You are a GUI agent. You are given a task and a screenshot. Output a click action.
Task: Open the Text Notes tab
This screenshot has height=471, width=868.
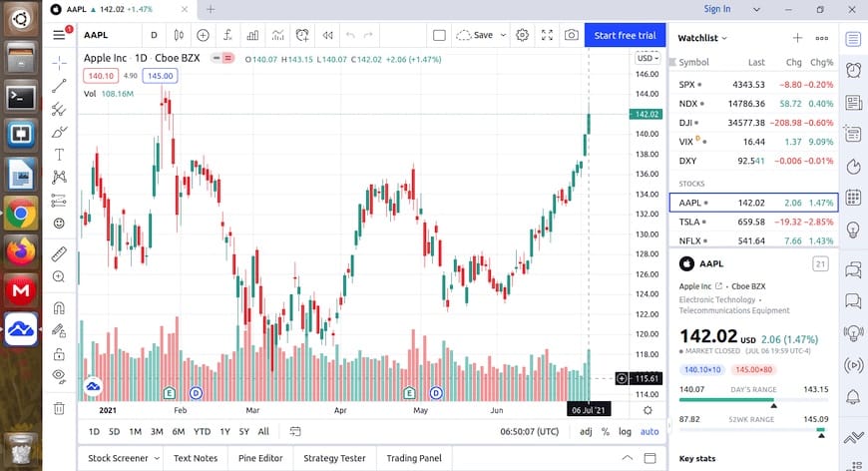pos(196,458)
